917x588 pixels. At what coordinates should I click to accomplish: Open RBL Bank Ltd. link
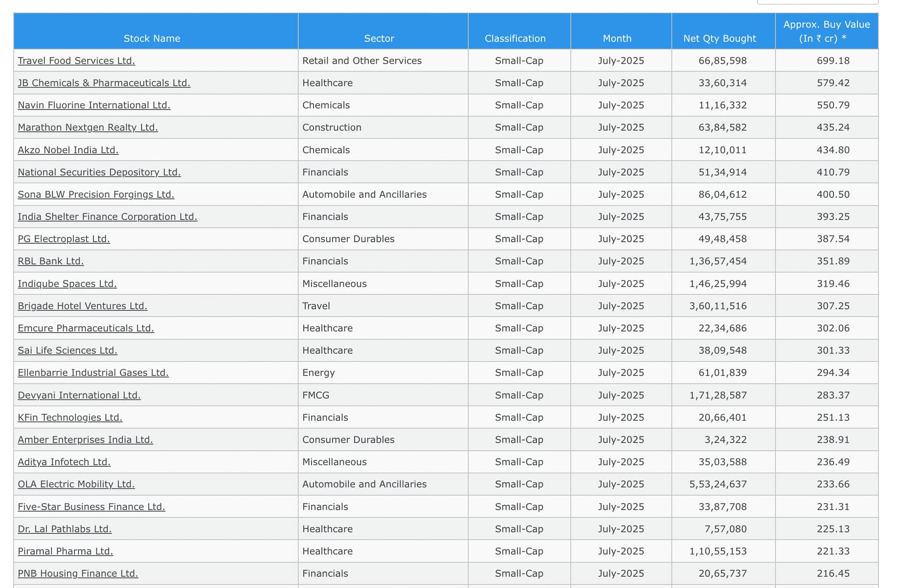[x=51, y=261]
